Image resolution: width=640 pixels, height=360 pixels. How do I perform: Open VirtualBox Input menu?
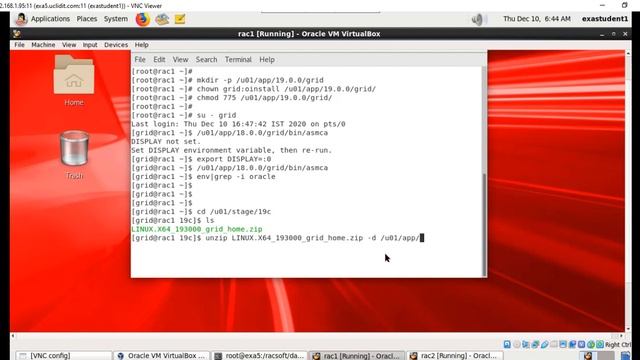coord(90,45)
